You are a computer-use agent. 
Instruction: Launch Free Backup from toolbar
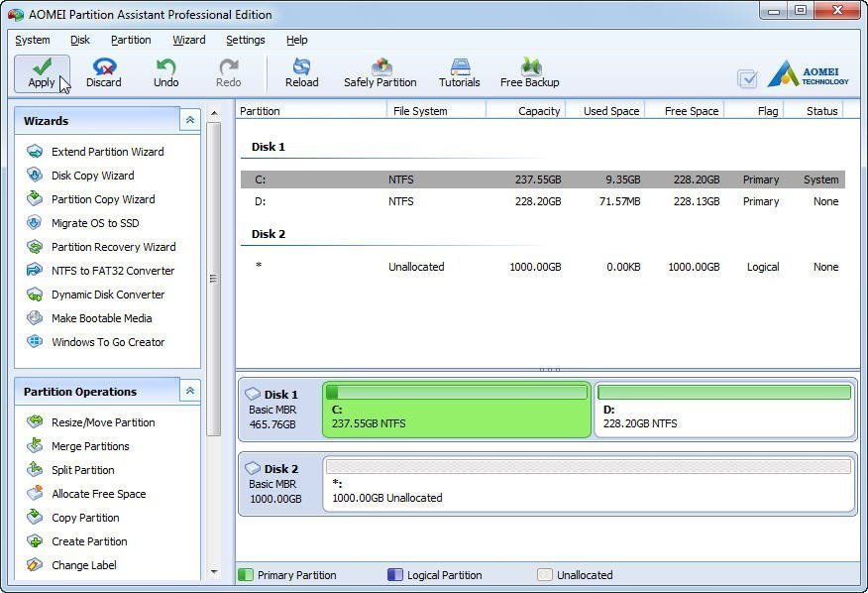(x=530, y=73)
